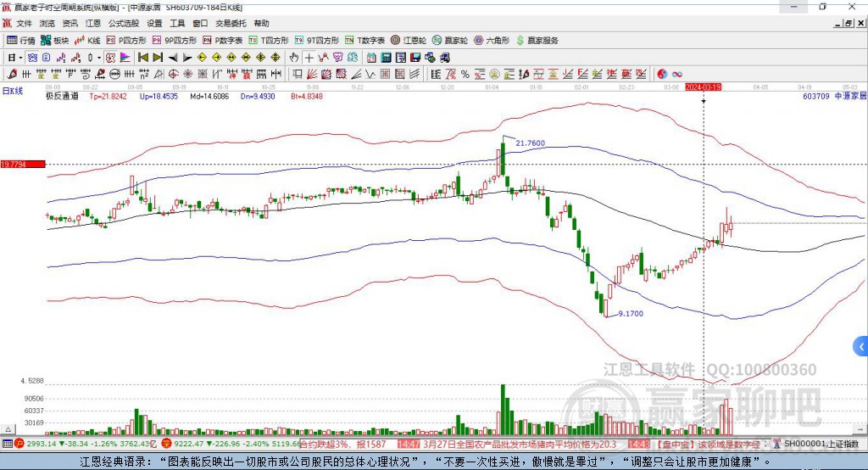Expand the 日 period dropdown arrow
The width and height of the screenshot is (868, 470).
tap(20, 58)
